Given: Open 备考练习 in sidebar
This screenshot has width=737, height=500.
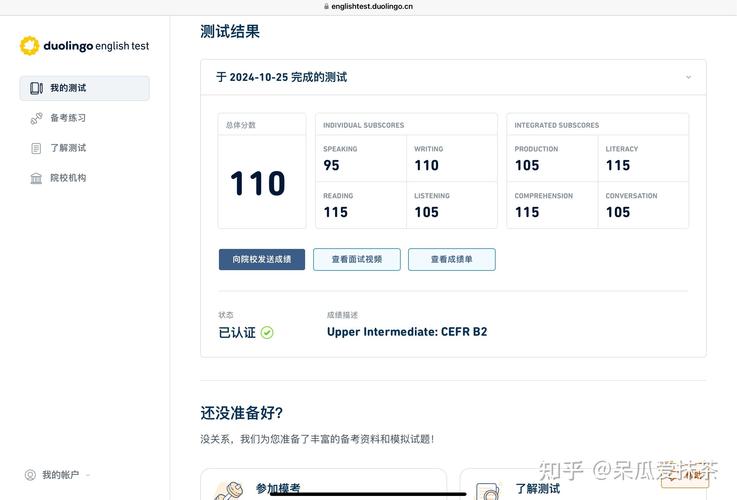Looking at the screenshot, I should pos(68,118).
